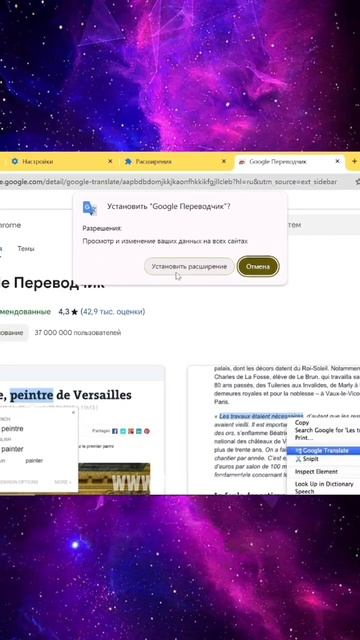Screen dimensions: 360x640
Task: Click the Настройки tab gear icon
Action: click(x=15, y=162)
